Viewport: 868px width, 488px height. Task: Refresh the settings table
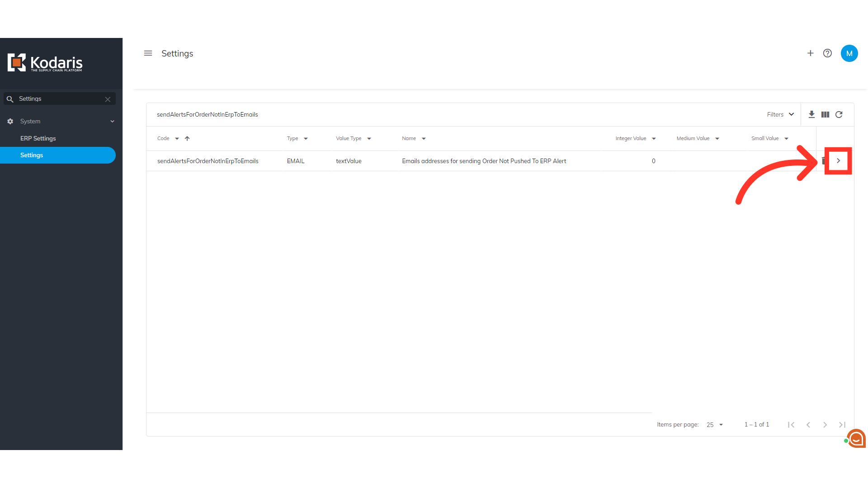839,114
